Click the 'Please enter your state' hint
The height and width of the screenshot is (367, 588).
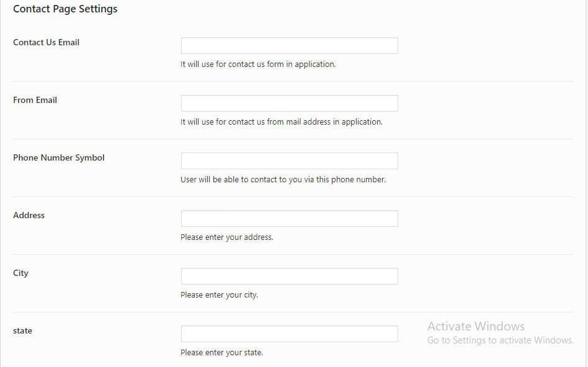click(x=222, y=353)
